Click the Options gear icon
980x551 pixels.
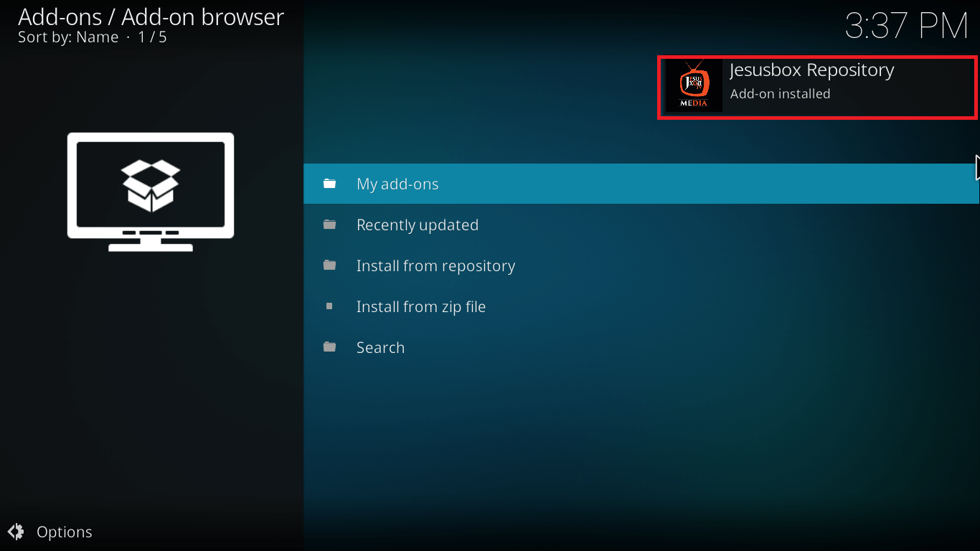click(16, 532)
